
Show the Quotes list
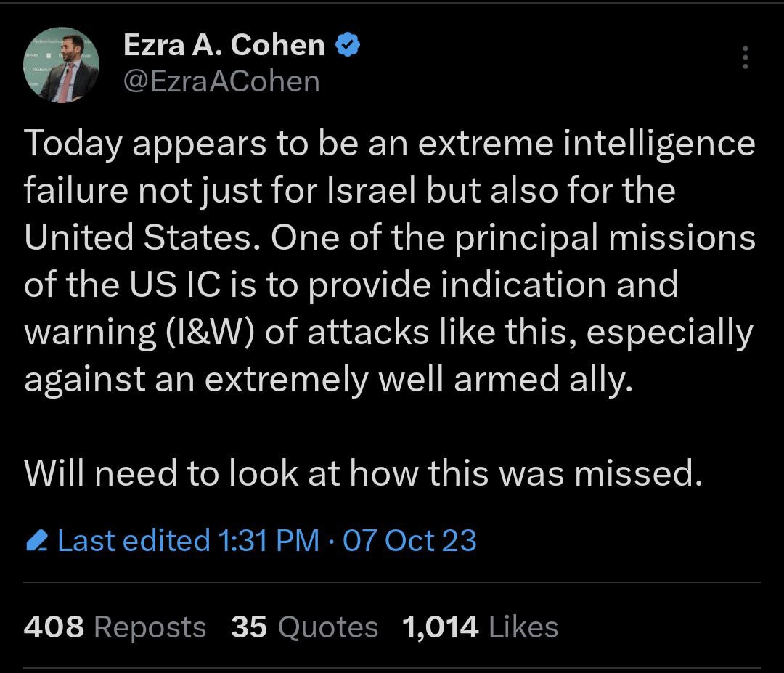[328, 627]
